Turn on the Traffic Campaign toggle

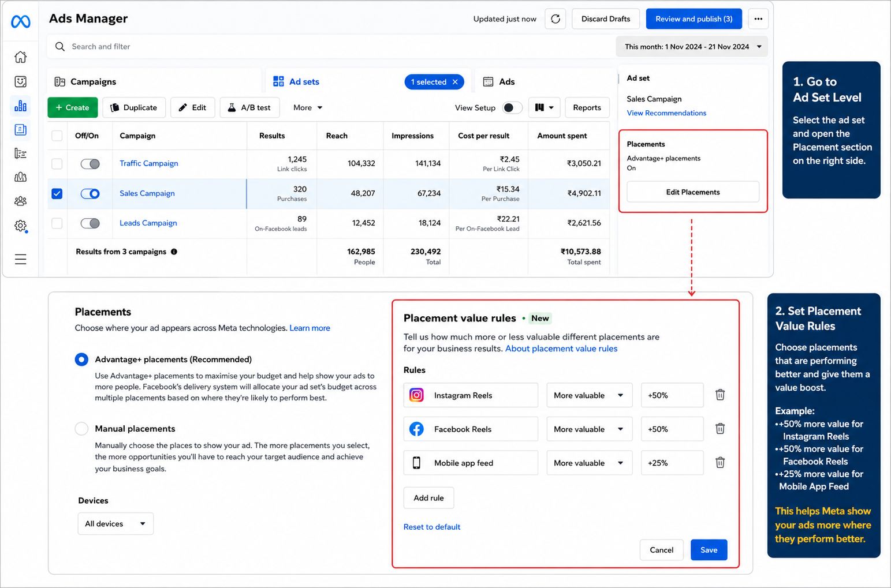pyautogui.click(x=90, y=164)
